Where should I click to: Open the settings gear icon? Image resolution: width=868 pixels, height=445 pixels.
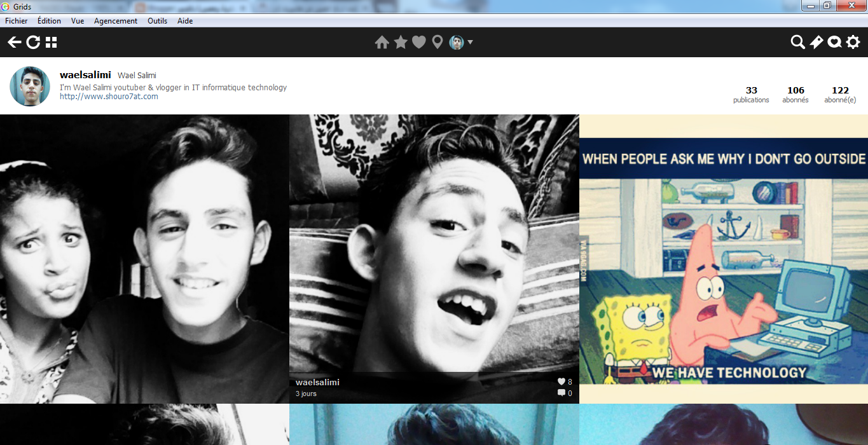click(x=853, y=43)
